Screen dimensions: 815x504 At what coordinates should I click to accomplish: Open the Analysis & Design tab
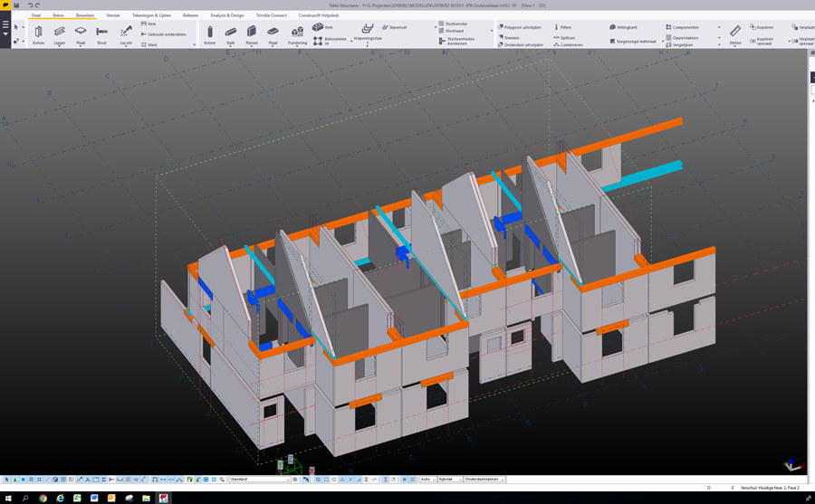(226, 15)
